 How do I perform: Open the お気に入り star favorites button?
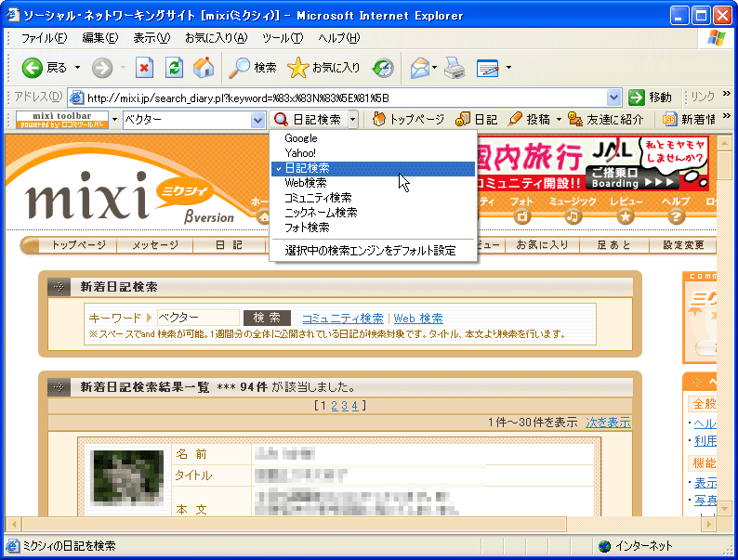pyautogui.click(x=323, y=68)
